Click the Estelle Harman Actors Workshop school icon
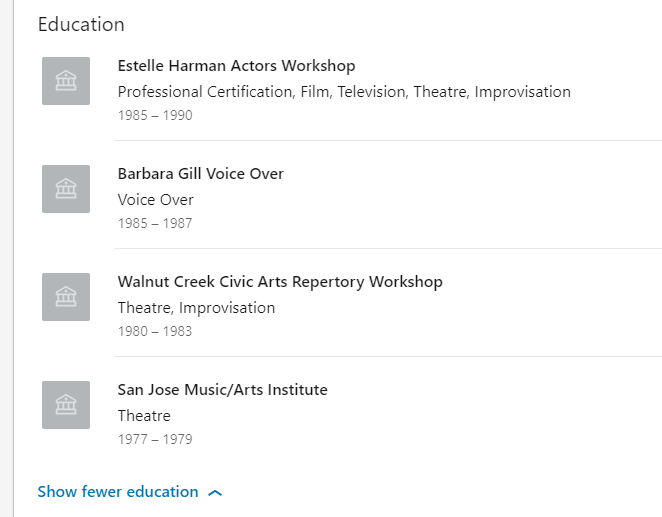 [66, 81]
